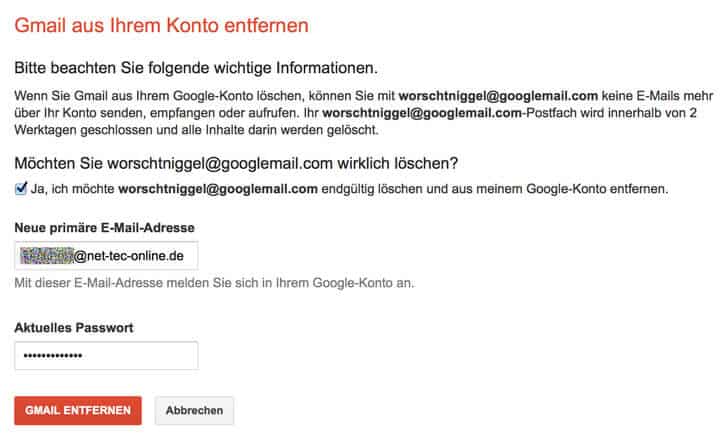Screen dimensions: 726x445
Task: Cancel with the Abbrechen button
Action: click(x=194, y=410)
